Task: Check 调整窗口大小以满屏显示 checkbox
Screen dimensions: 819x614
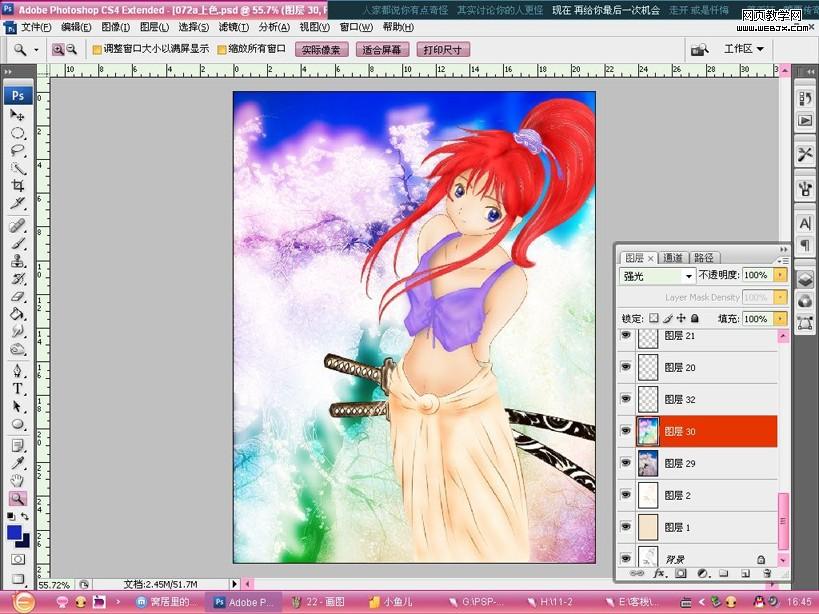Action: click(x=97, y=49)
